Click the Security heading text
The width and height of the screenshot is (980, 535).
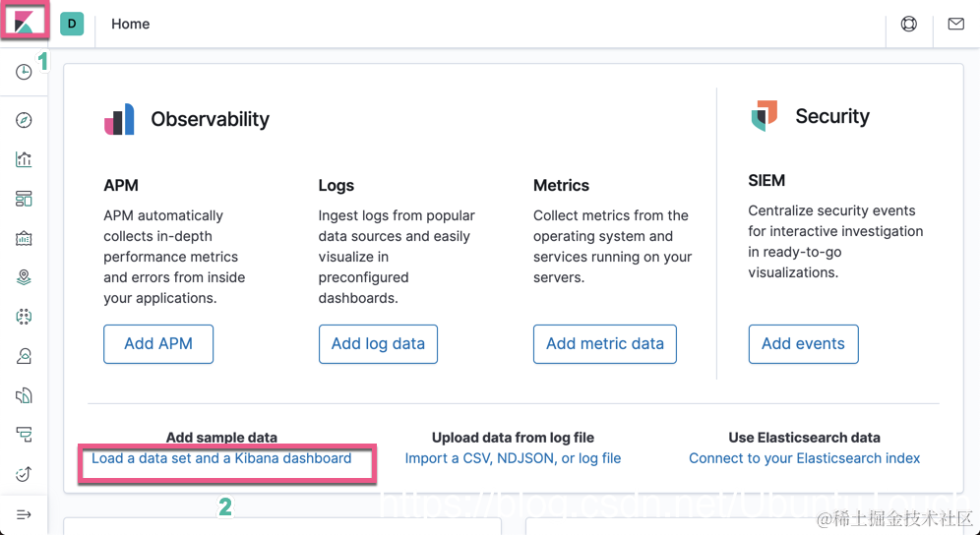click(x=832, y=116)
